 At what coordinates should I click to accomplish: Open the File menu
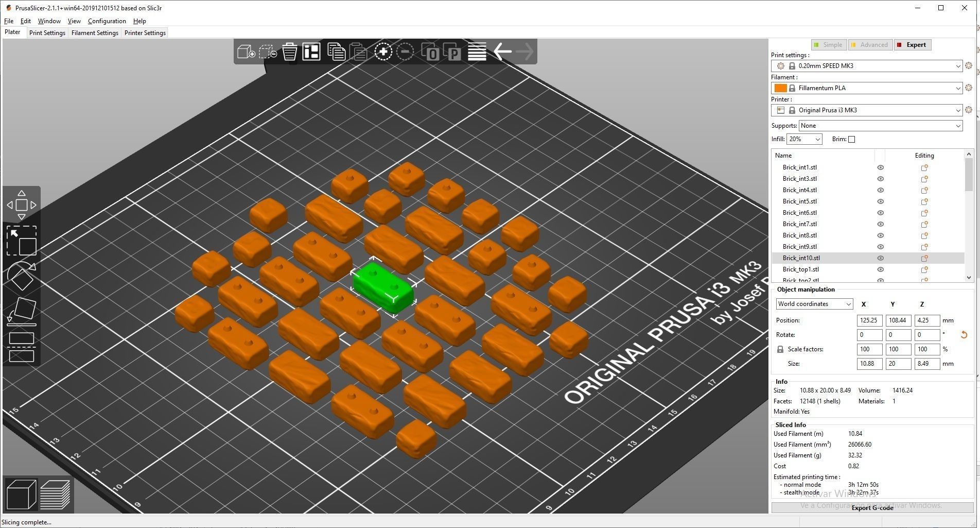point(9,21)
